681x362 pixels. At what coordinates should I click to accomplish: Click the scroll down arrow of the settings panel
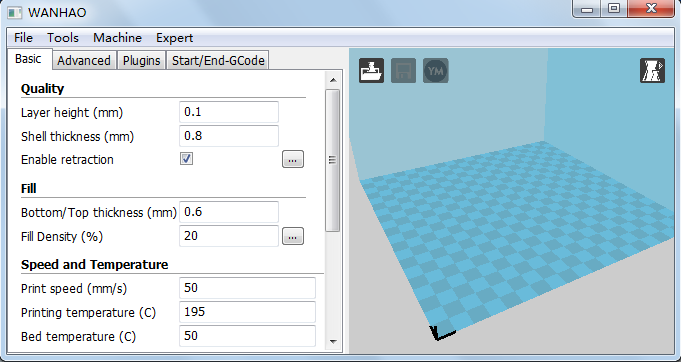333,342
